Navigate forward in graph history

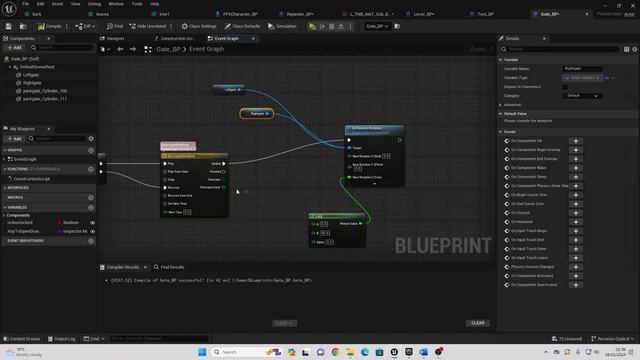(133, 49)
